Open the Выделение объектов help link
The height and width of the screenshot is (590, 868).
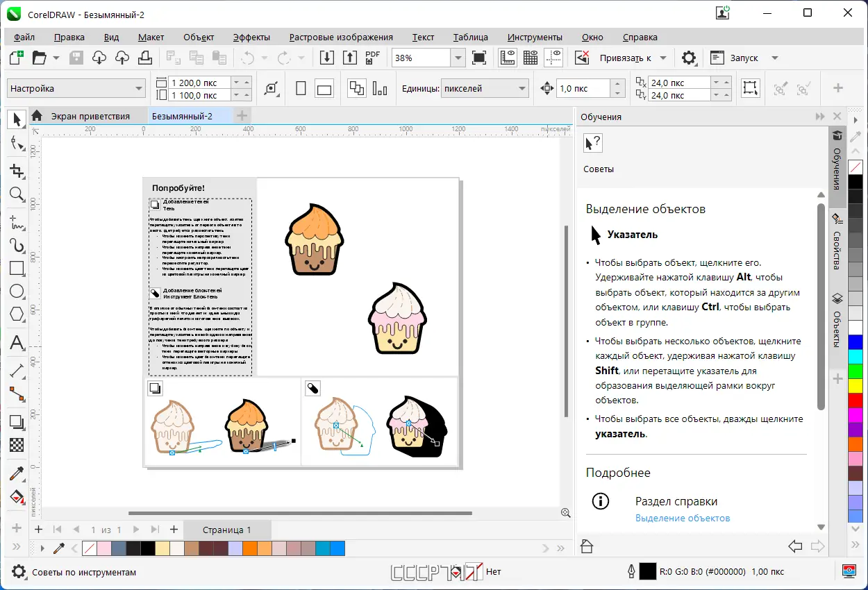[x=683, y=518]
